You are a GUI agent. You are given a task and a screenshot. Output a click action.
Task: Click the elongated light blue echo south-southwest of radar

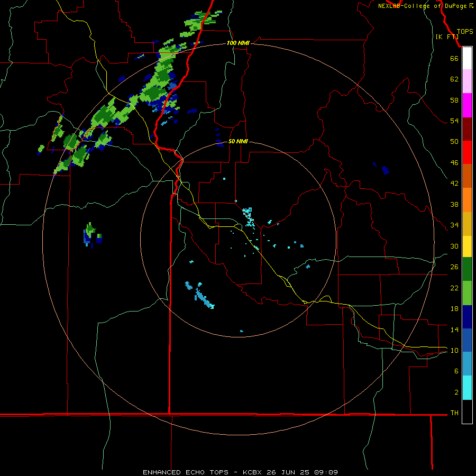pyautogui.click(x=204, y=298)
